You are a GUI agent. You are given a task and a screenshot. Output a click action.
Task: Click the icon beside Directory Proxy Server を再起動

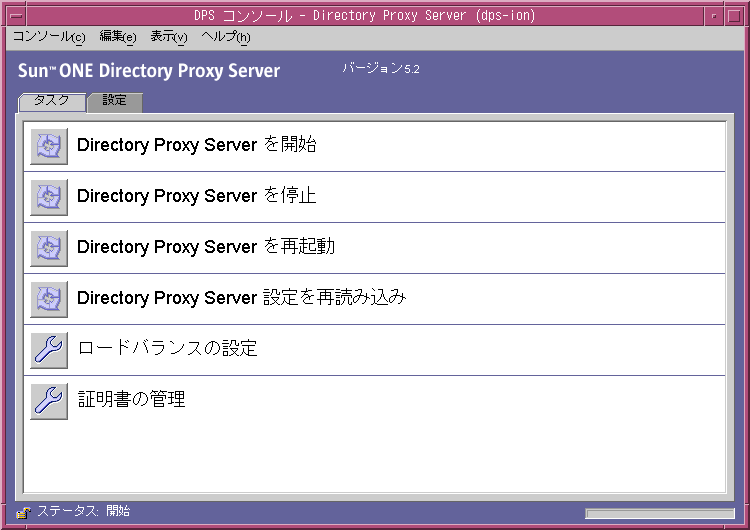(49, 248)
